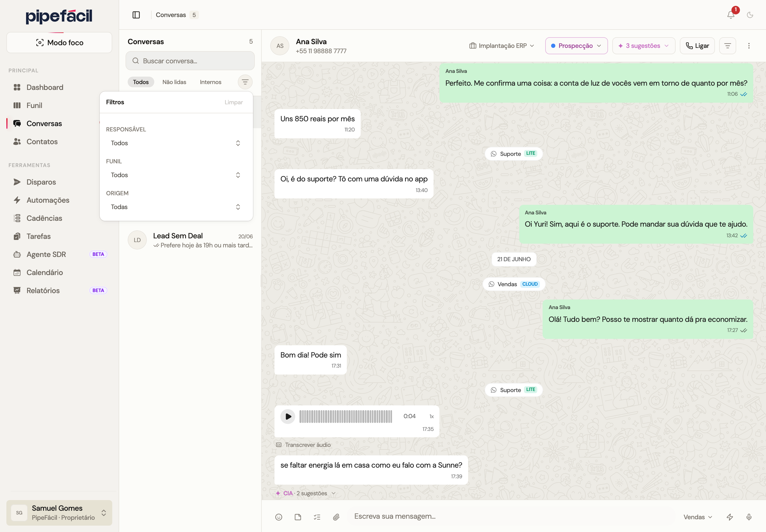Viewport: 766px width, 532px height.
Task: Open the chat header filter icon
Action: click(727, 46)
